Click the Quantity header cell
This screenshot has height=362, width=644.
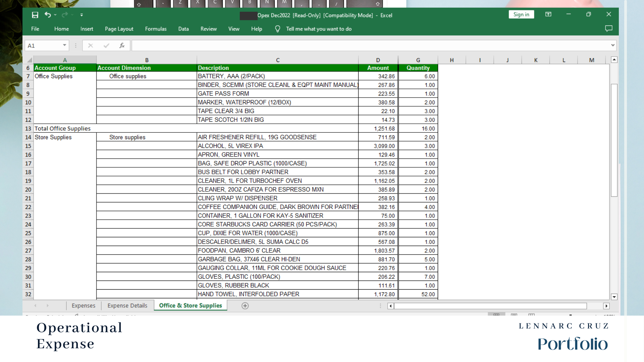point(418,68)
